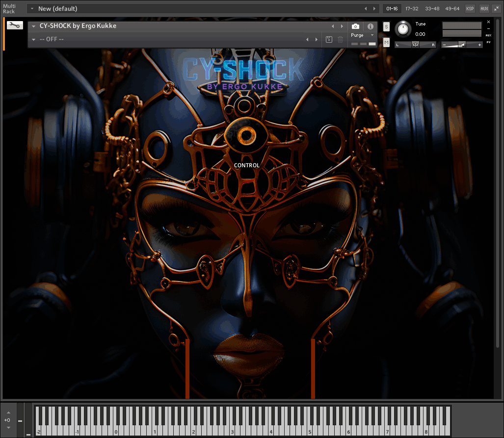Play the piano key labeled -2

[39, 431]
